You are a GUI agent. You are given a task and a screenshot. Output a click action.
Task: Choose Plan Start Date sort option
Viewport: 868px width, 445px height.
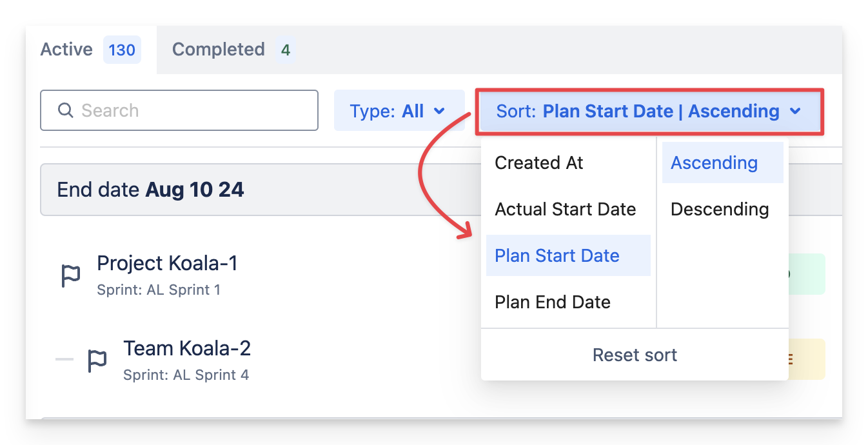pos(557,256)
